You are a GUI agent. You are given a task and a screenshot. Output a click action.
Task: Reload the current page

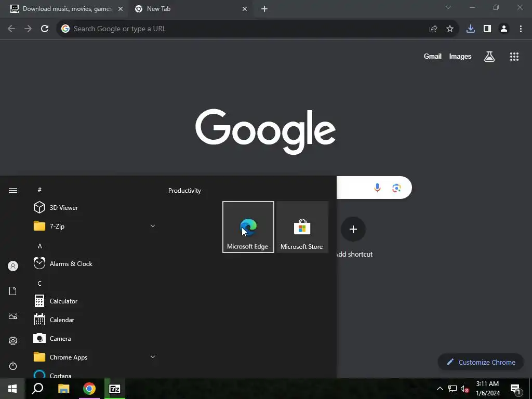[45, 29]
